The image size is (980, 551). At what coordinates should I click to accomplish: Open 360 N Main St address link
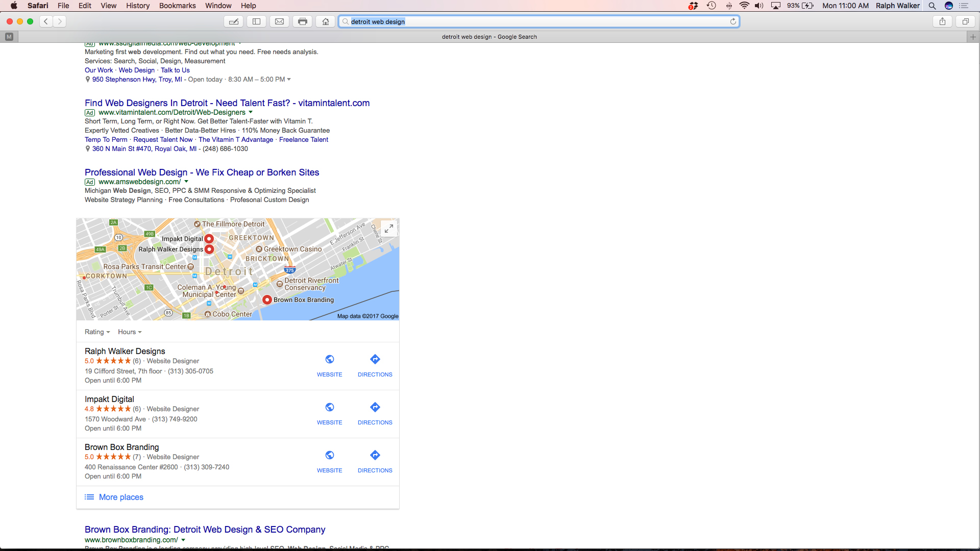[x=144, y=149]
